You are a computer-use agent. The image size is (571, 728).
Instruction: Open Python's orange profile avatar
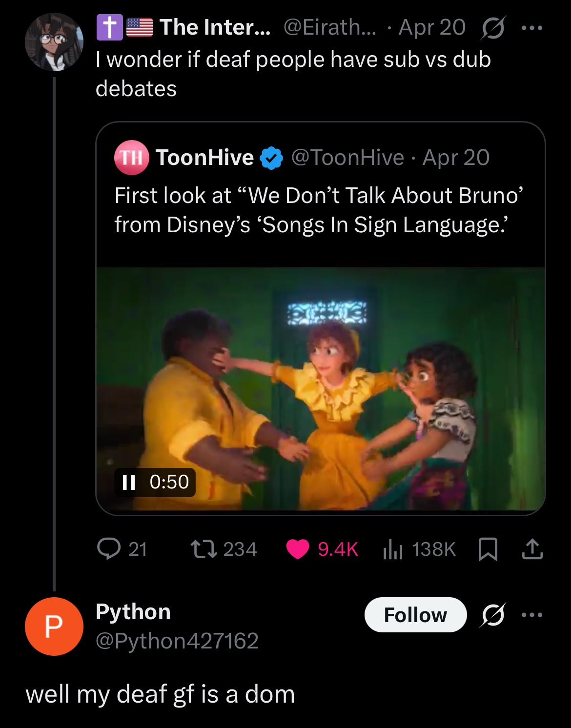pyautogui.click(x=54, y=626)
